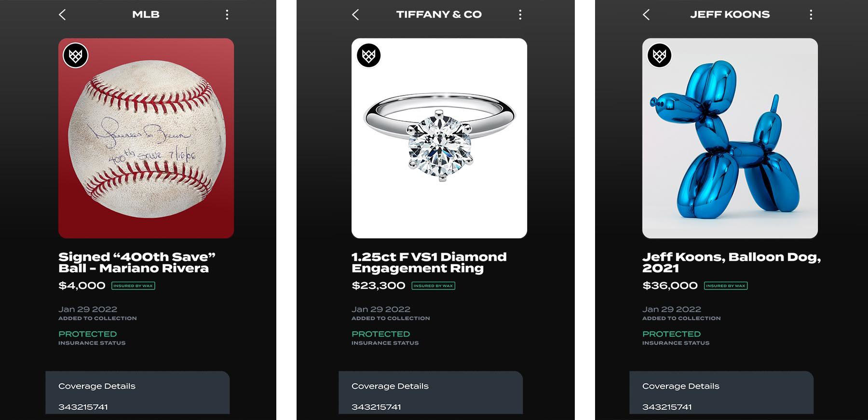
Task: Tap the Insured by WAX badge next to $4,000
Action: point(133,285)
